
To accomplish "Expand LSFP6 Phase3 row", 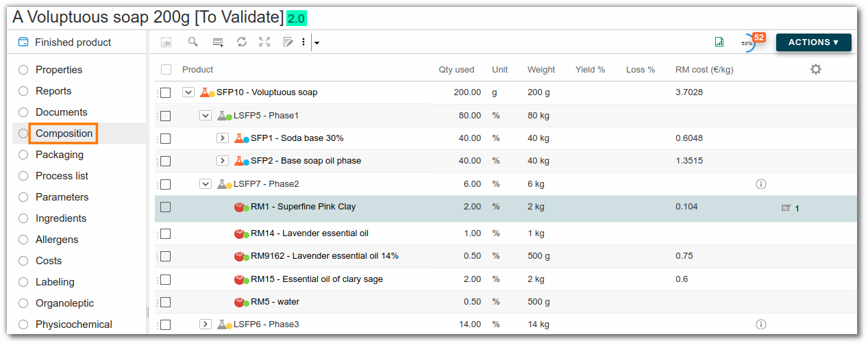I will point(205,324).
